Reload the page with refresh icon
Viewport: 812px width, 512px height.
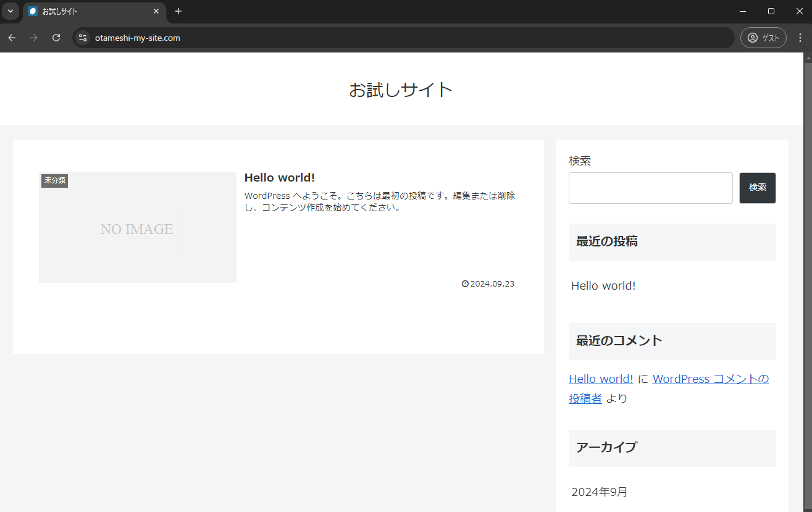56,38
